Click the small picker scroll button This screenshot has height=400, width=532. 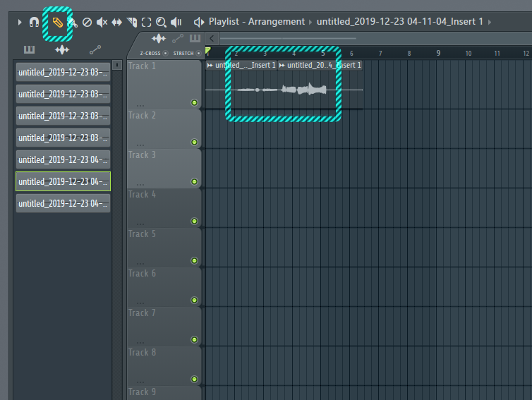(117, 65)
